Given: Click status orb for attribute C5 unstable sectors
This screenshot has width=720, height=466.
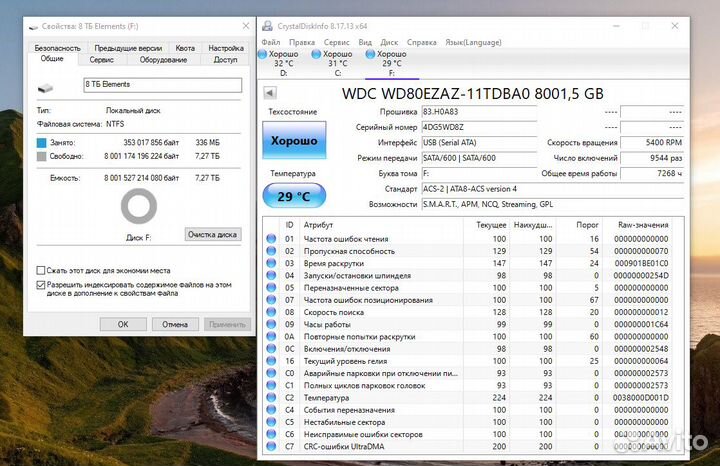Looking at the screenshot, I should tap(271, 422).
